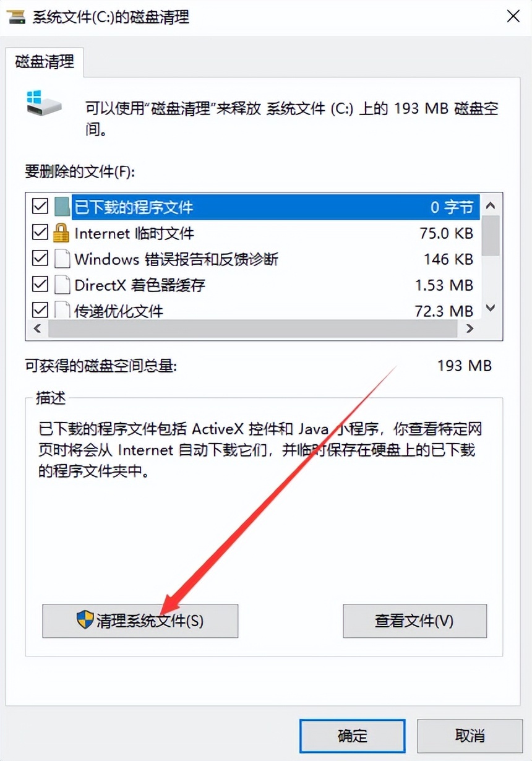Click the horizontal scroll right arrow

pyautogui.click(x=470, y=329)
